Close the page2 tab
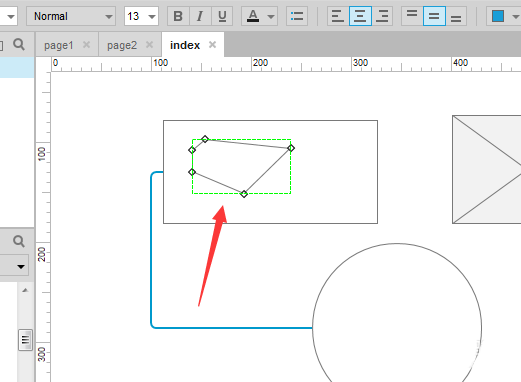 click(x=149, y=44)
